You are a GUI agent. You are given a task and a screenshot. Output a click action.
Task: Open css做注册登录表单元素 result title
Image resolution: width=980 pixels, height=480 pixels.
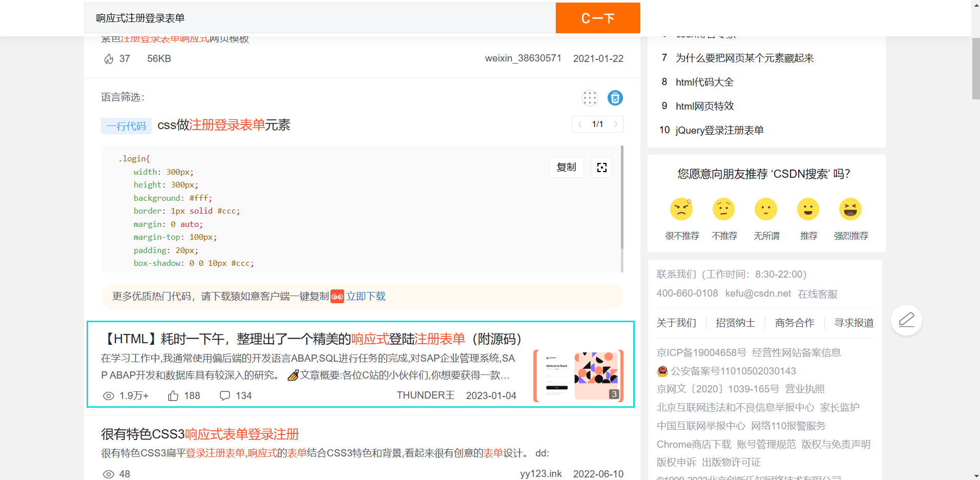pos(224,125)
